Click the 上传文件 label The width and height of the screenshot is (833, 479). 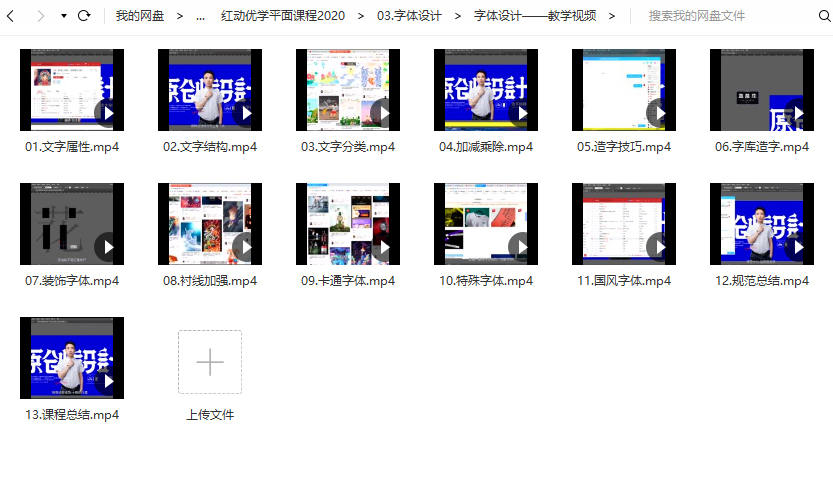pyautogui.click(x=210, y=415)
